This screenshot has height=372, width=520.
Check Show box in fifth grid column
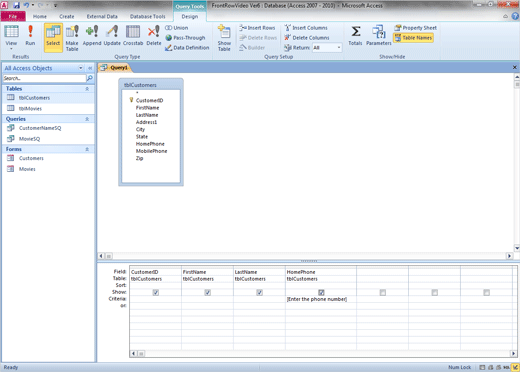[x=383, y=292]
